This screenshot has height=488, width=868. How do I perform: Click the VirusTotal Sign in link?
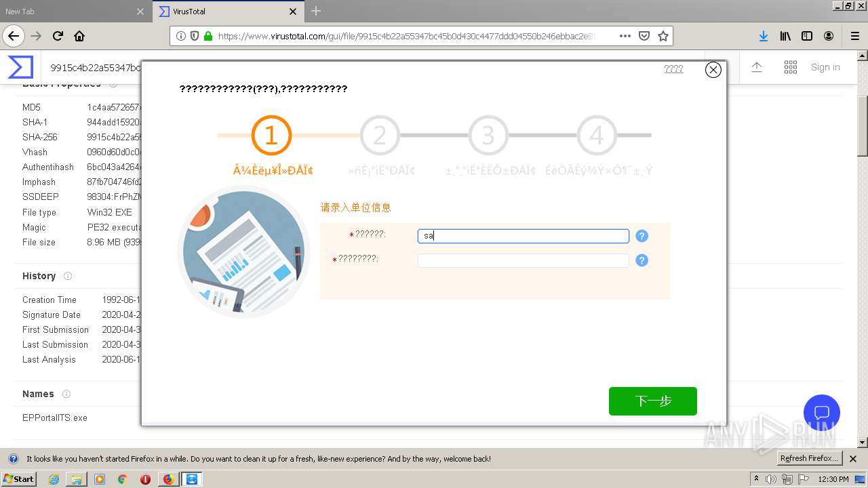[x=825, y=67]
